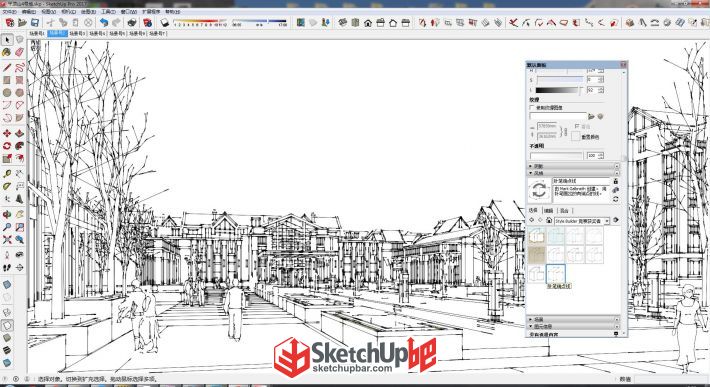Select the Rotate tool
710x387 pixels.
pyautogui.click(x=7, y=146)
